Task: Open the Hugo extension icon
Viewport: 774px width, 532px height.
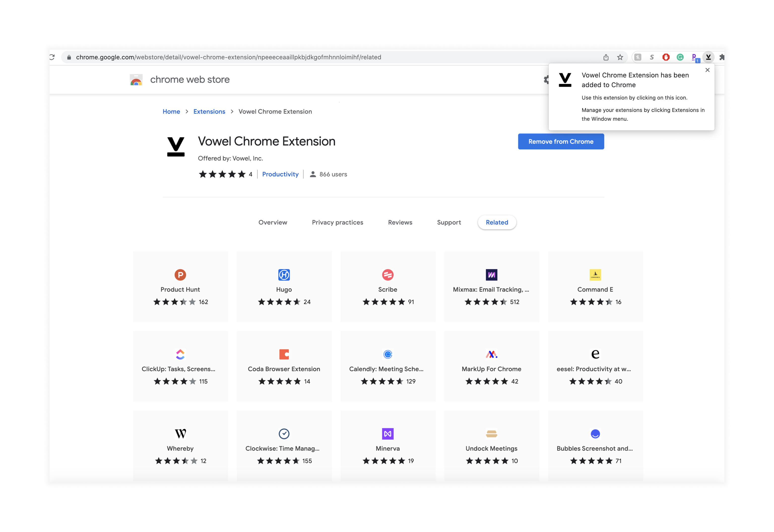Action: [284, 275]
